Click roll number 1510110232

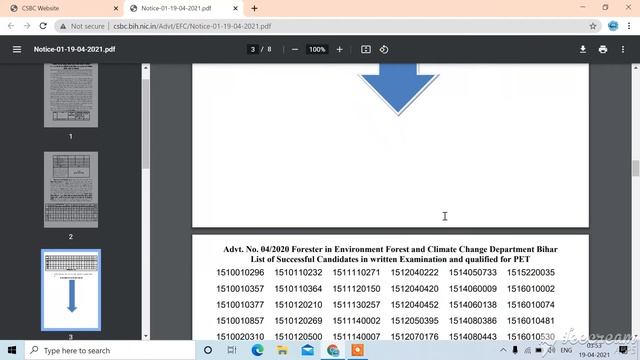(x=298, y=273)
